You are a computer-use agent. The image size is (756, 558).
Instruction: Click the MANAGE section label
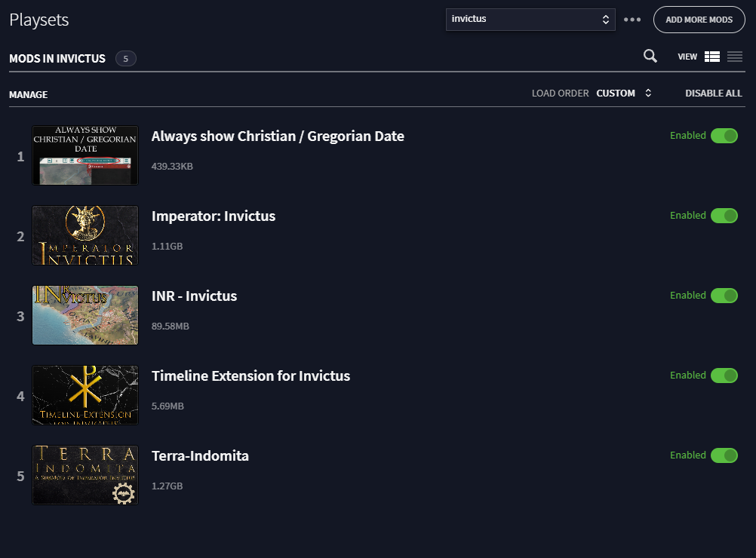click(28, 94)
